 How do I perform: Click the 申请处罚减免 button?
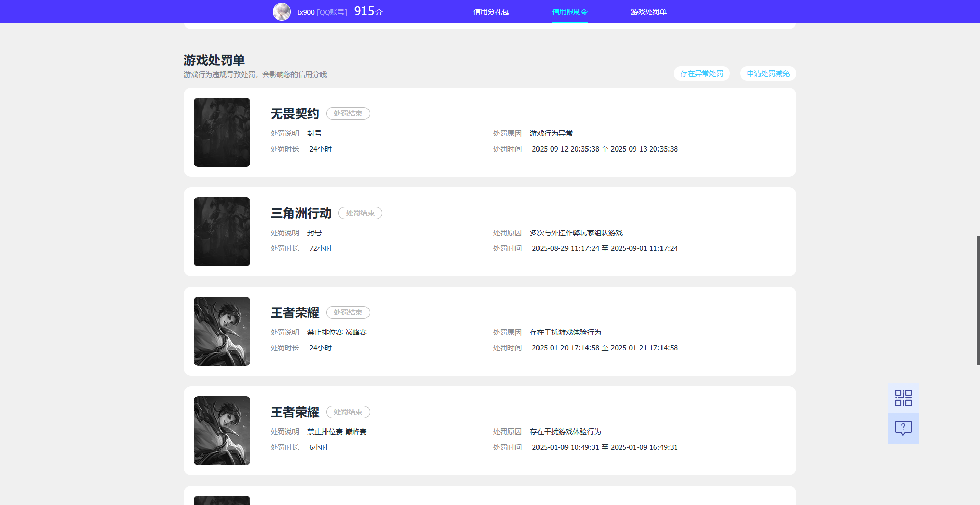click(x=768, y=73)
